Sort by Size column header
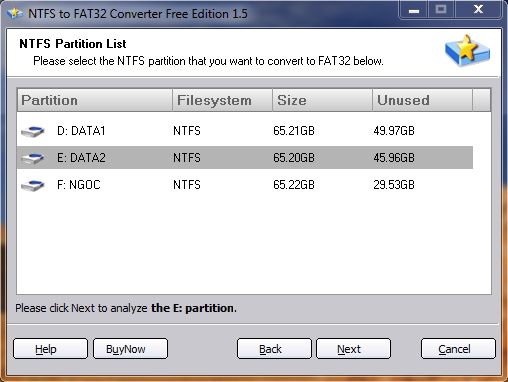Viewport: 508px width, 382px height. pyautogui.click(x=322, y=100)
